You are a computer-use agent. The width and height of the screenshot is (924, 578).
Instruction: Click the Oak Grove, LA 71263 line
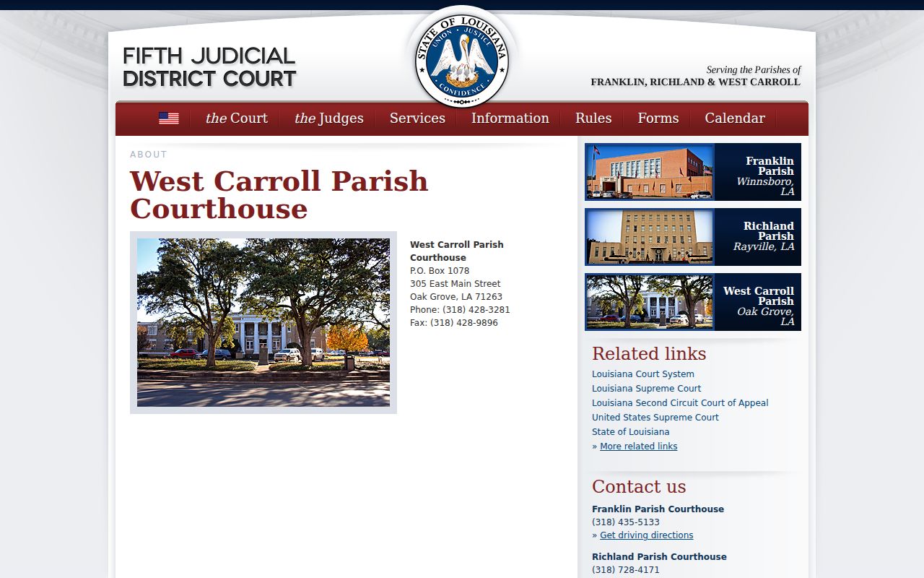click(x=456, y=297)
